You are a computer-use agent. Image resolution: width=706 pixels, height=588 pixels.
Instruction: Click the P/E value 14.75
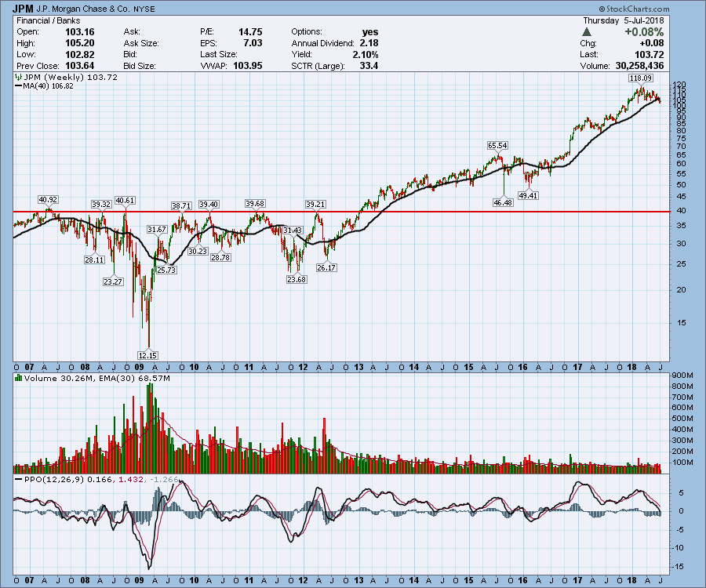click(250, 32)
